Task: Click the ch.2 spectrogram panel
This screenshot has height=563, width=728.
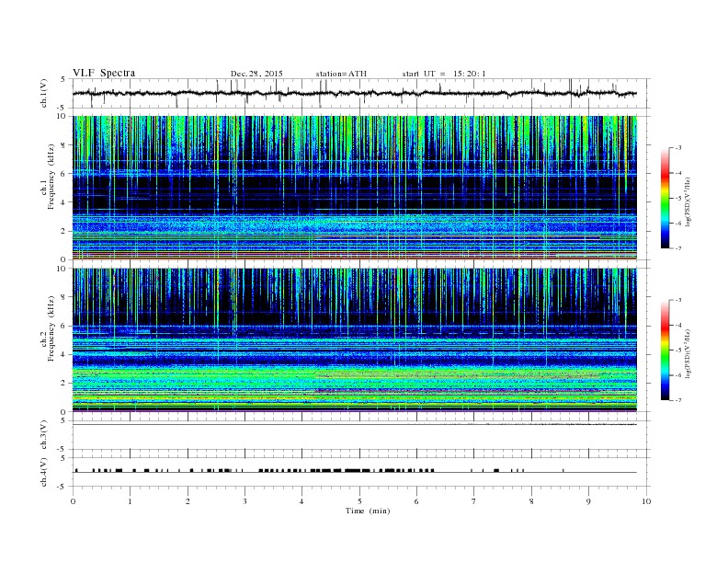Action: pyautogui.click(x=355, y=339)
